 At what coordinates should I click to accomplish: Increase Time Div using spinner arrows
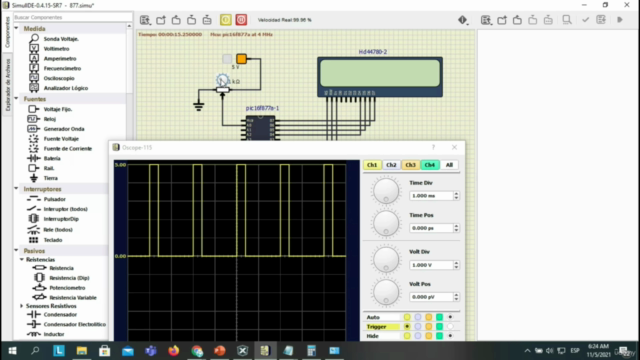(456, 194)
